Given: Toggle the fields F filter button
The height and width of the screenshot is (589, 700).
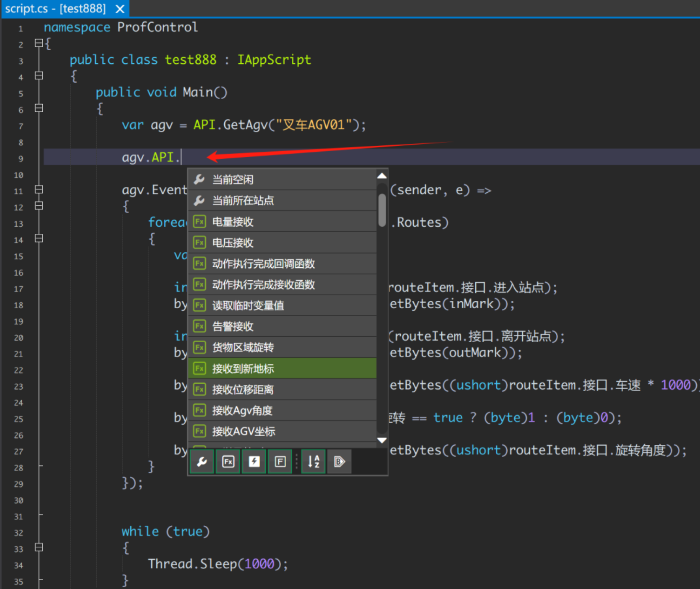Looking at the screenshot, I should coord(280,462).
